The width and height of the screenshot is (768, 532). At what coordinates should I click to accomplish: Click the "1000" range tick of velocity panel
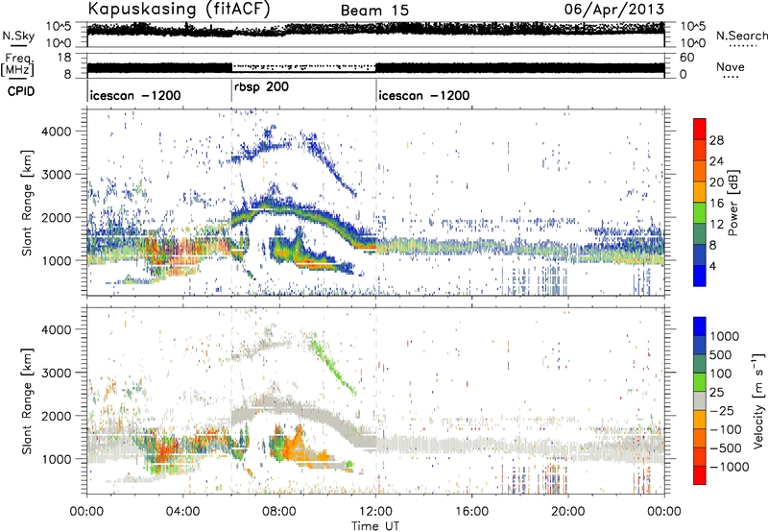coord(56,459)
